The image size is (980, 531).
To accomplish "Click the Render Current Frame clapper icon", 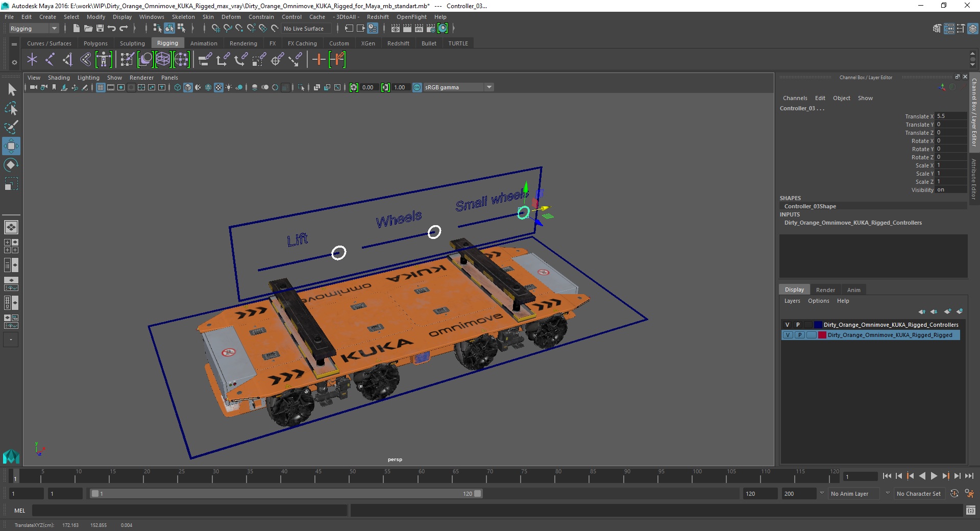I will (407, 29).
